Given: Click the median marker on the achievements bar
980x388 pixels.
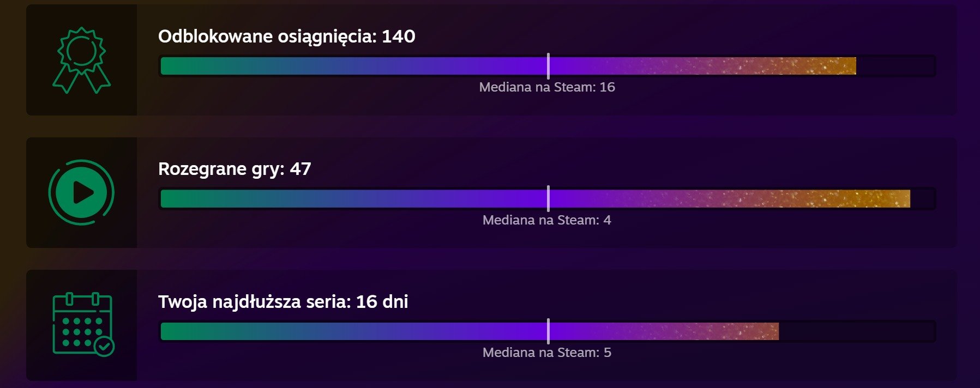Looking at the screenshot, I should tap(548, 66).
